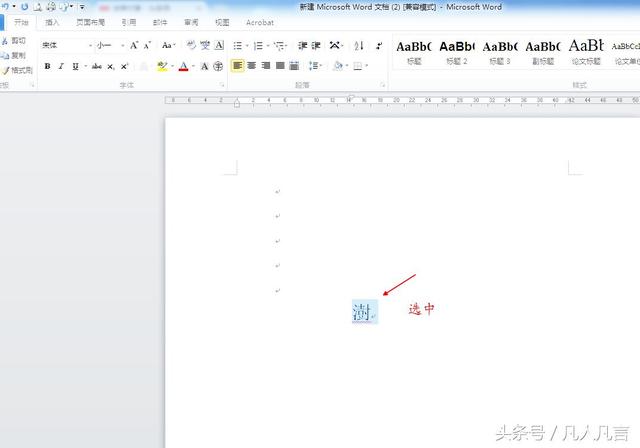Click the Cut (剪切) button
Screen dimensions: 640x448
14,41
